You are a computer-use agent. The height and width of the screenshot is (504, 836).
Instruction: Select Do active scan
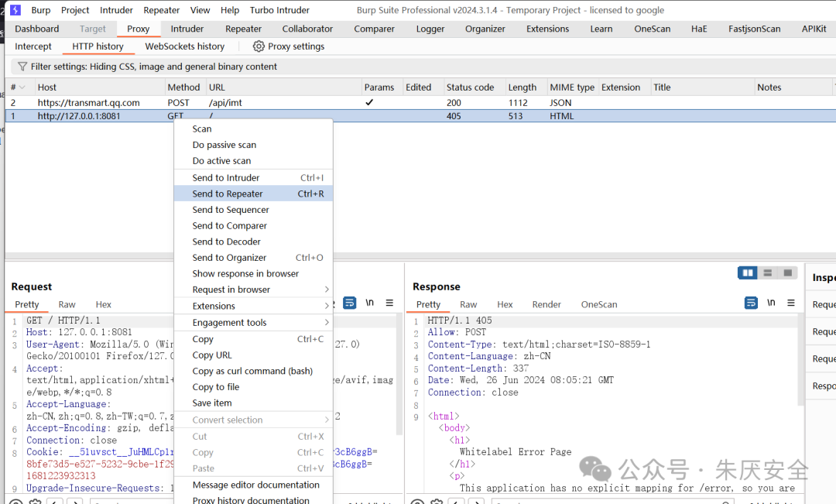(253, 161)
